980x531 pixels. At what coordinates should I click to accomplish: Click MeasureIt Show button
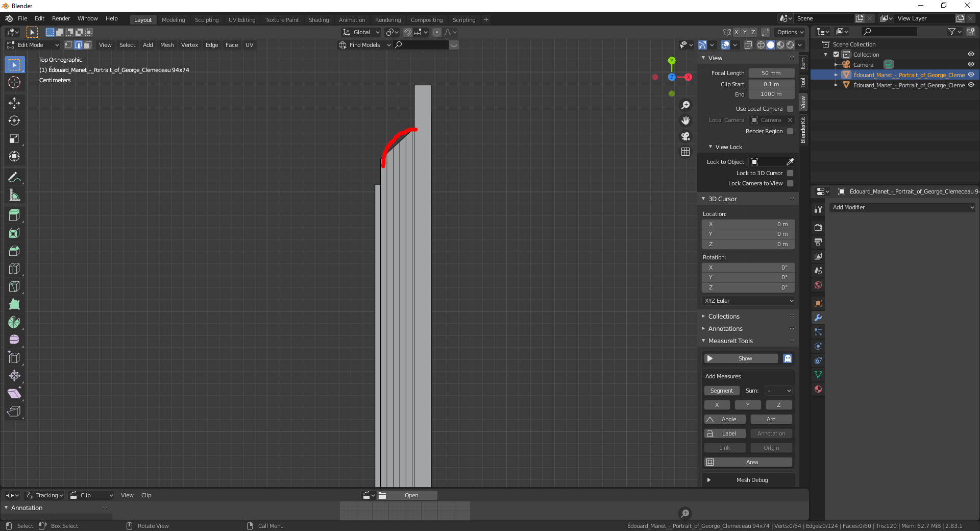[741, 358]
